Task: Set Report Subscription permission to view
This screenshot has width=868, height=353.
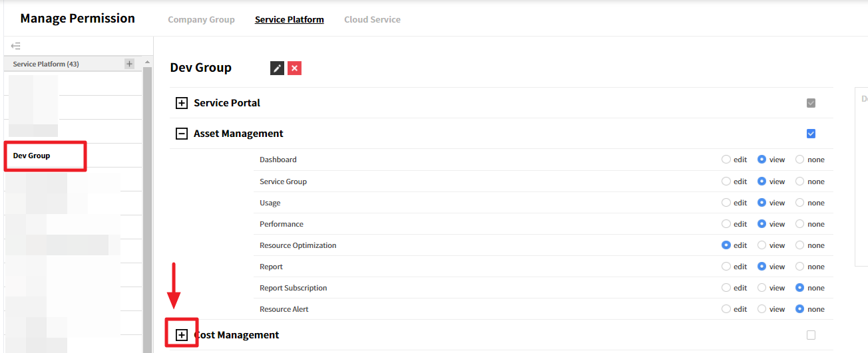Action: point(762,288)
